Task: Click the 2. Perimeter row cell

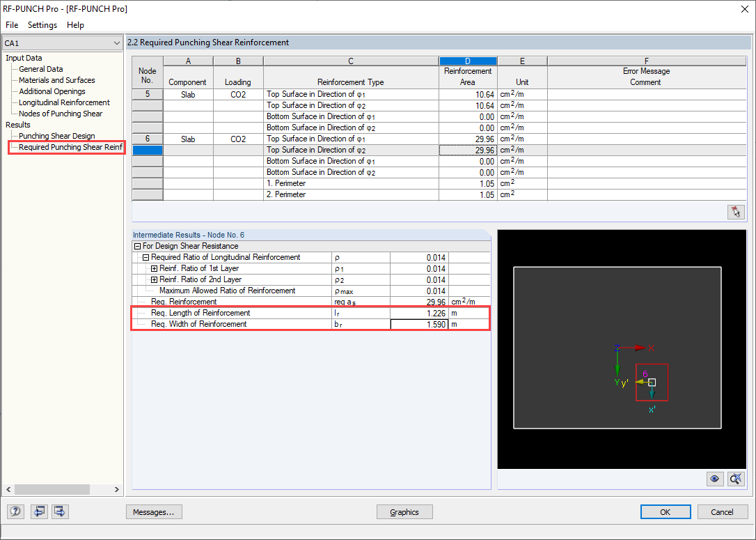Action: coord(351,194)
